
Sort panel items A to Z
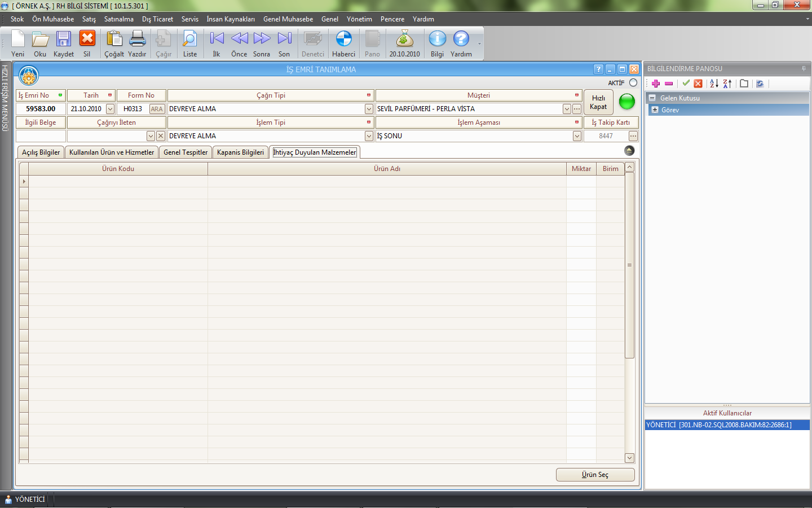(714, 84)
